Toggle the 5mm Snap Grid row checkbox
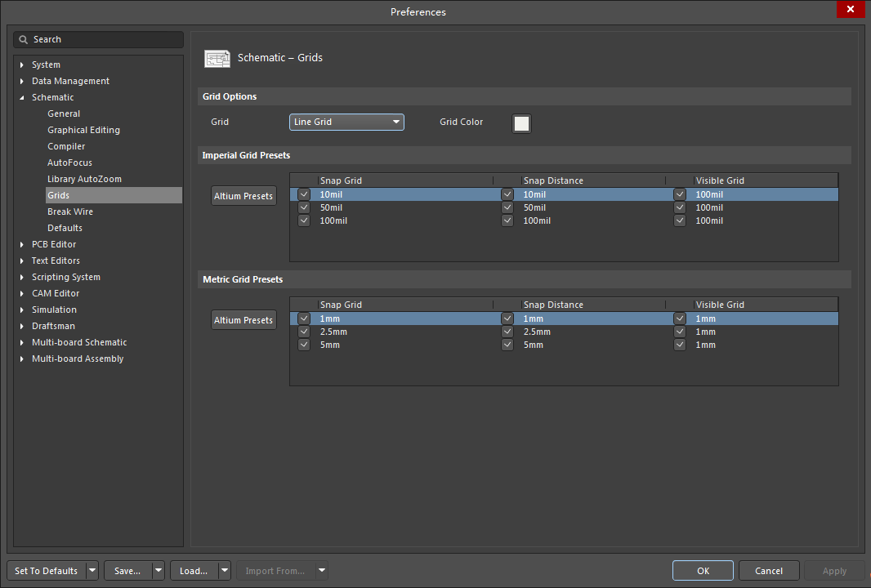The width and height of the screenshot is (871, 588). tap(303, 345)
